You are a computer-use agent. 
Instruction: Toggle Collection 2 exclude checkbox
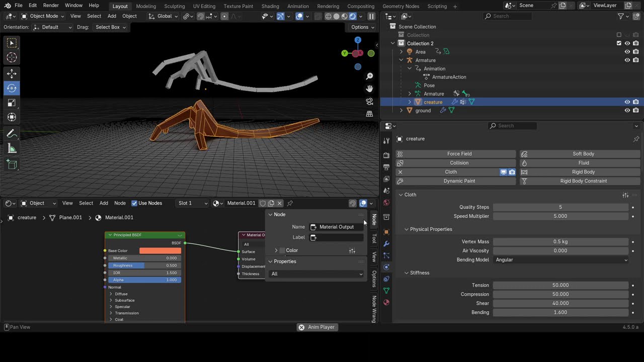tap(619, 43)
